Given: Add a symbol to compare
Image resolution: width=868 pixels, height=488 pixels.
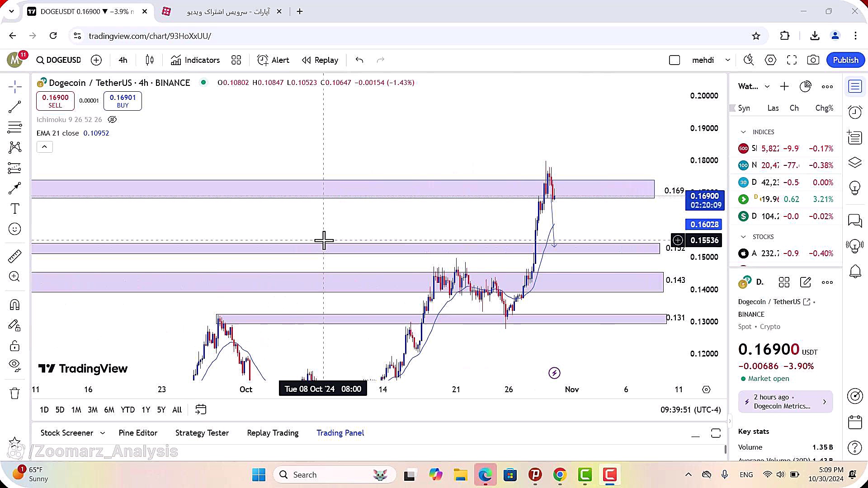Looking at the screenshot, I should tap(96, 60).
